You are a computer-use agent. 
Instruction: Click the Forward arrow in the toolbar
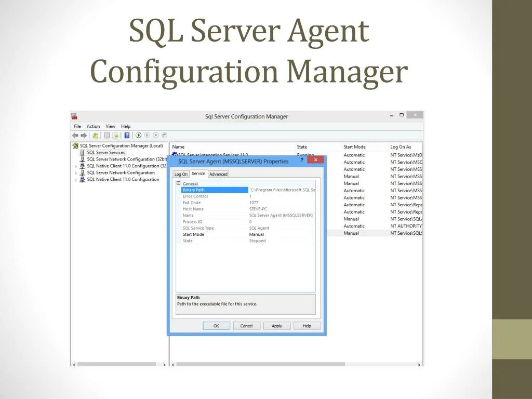click(84, 136)
